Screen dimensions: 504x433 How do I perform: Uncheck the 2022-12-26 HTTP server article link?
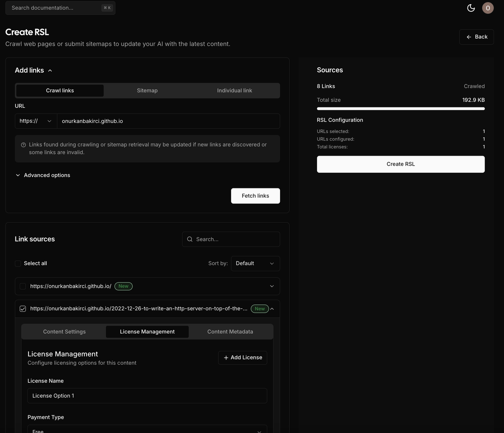tap(23, 308)
